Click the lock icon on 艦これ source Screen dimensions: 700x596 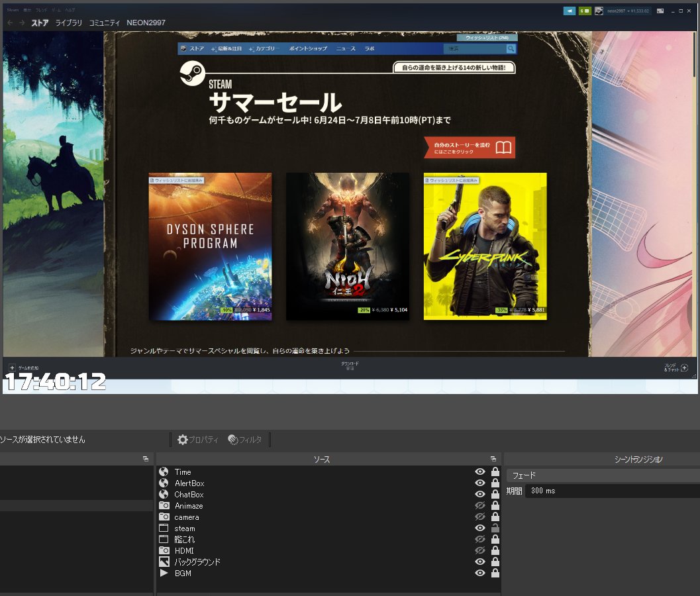click(x=495, y=539)
